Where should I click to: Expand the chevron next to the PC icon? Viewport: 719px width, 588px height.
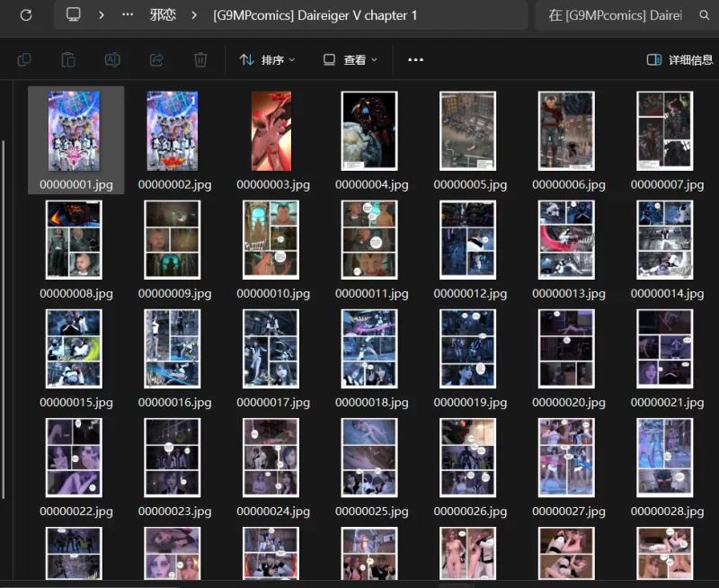click(x=102, y=15)
